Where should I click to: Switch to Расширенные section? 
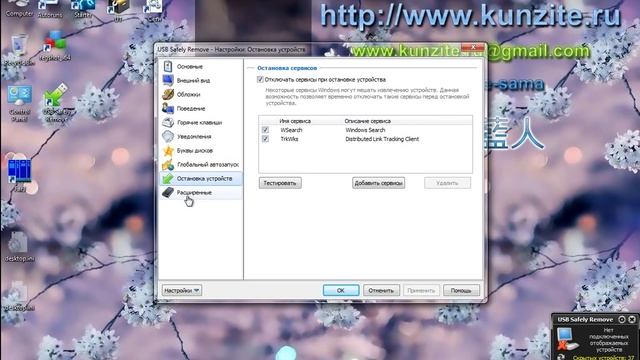(x=194, y=192)
